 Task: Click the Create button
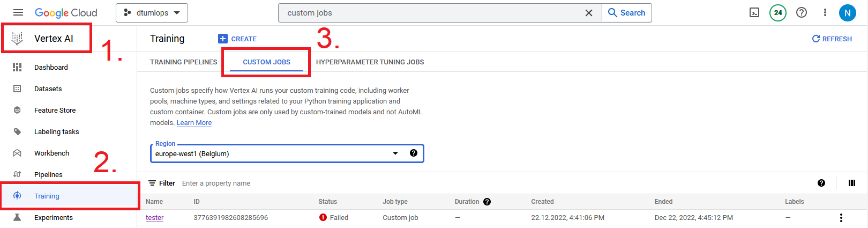pos(237,39)
